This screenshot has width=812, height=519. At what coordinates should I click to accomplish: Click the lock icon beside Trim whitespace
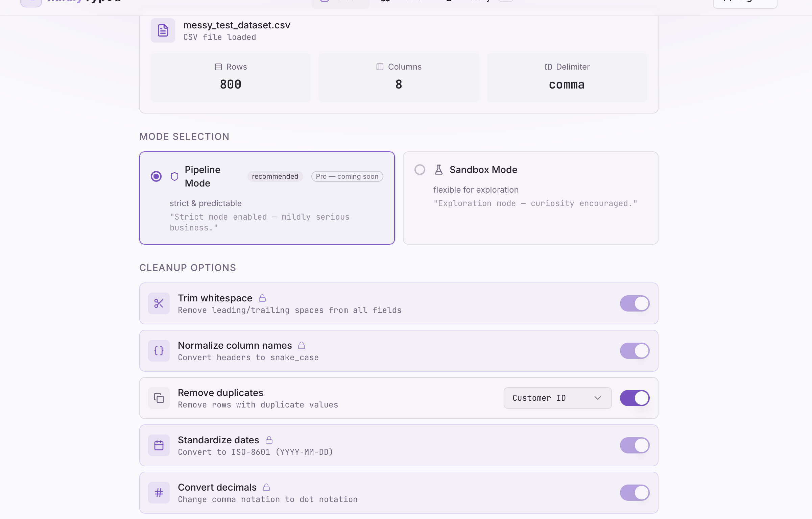click(263, 298)
